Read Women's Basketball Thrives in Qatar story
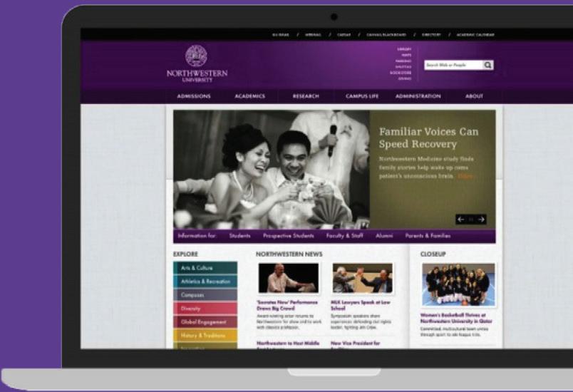This screenshot has width=573, height=392. point(456,318)
